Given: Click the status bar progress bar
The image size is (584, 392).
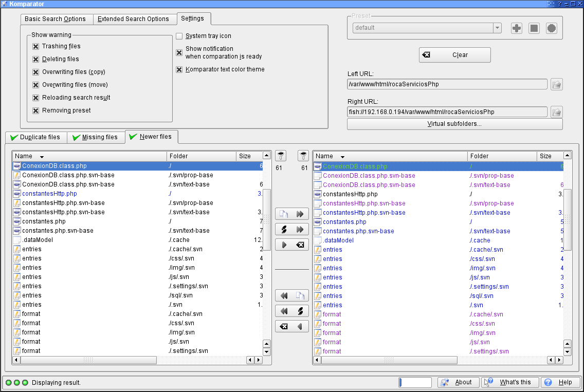Looking at the screenshot, I should click(415, 382).
